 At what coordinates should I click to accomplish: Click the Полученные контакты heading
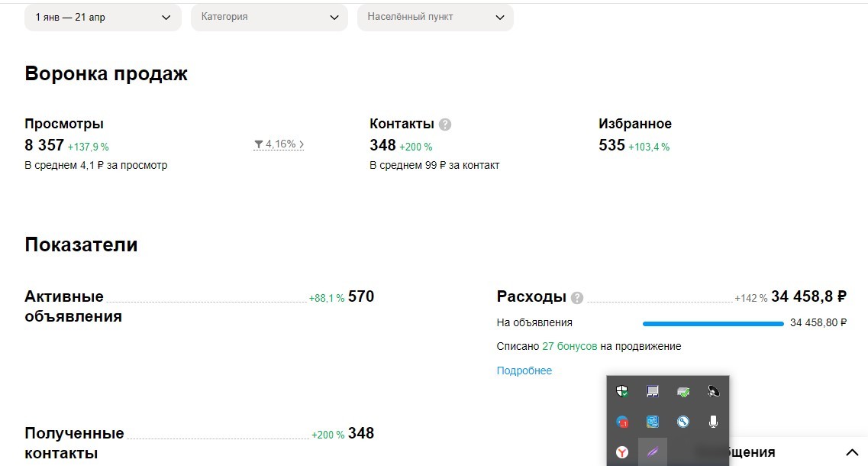click(x=74, y=443)
